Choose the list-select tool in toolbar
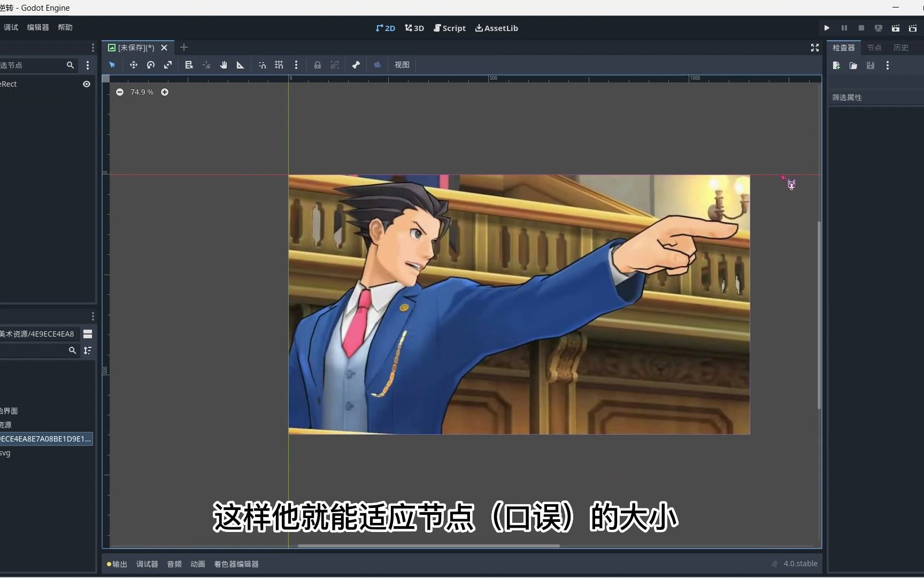Viewport: 924px width, 578px height. 189,65
